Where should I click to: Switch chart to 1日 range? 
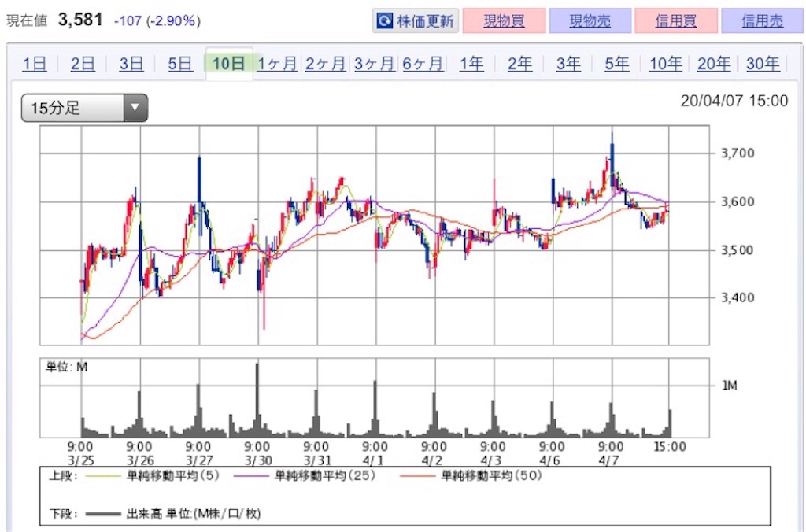click(35, 64)
